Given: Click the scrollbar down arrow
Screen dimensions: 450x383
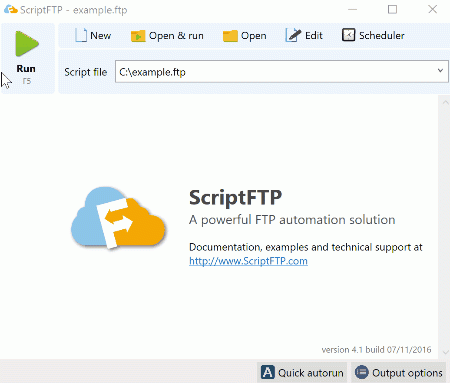Looking at the screenshot, I should tap(445, 352).
